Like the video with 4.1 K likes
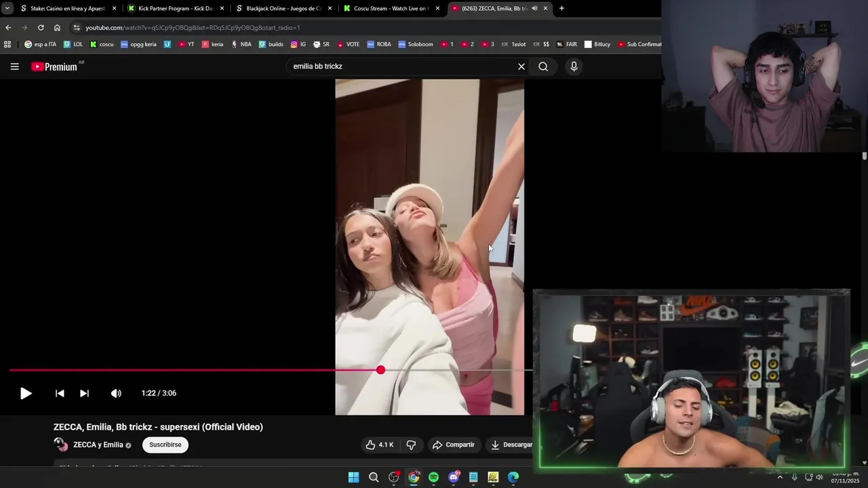Viewport: 868px width, 488px height. (380, 445)
